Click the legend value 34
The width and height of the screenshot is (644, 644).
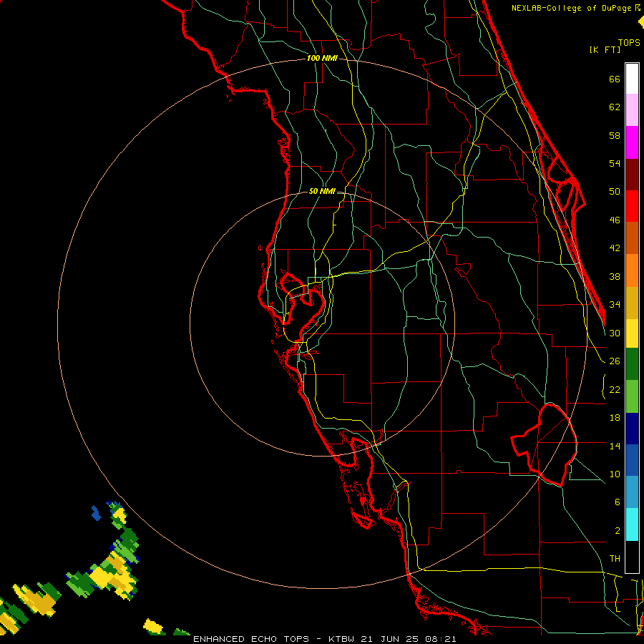coord(615,304)
